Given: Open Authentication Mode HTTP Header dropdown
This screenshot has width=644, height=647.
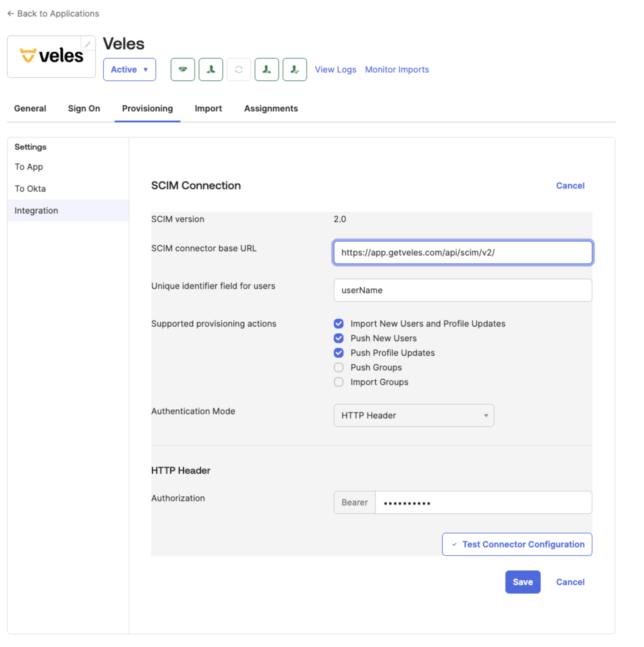Looking at the screenshot, I should (x=414, y=416).
